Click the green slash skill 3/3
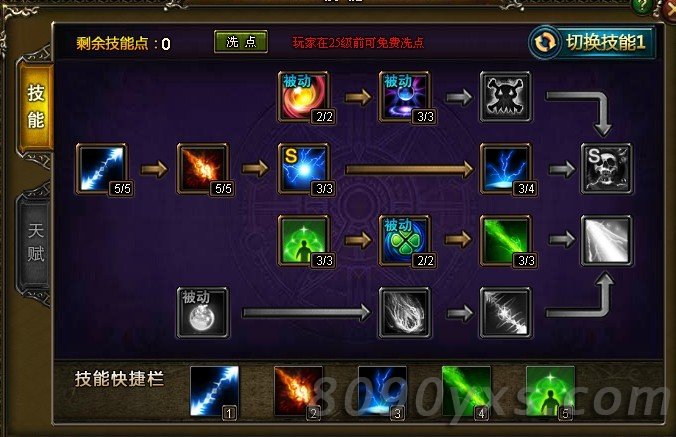 click(506, 241)
